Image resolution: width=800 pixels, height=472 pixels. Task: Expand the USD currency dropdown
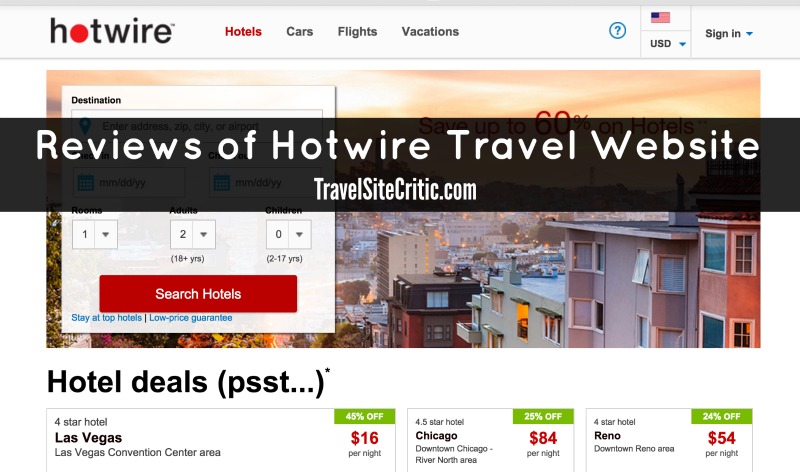(x=667, y=44)
